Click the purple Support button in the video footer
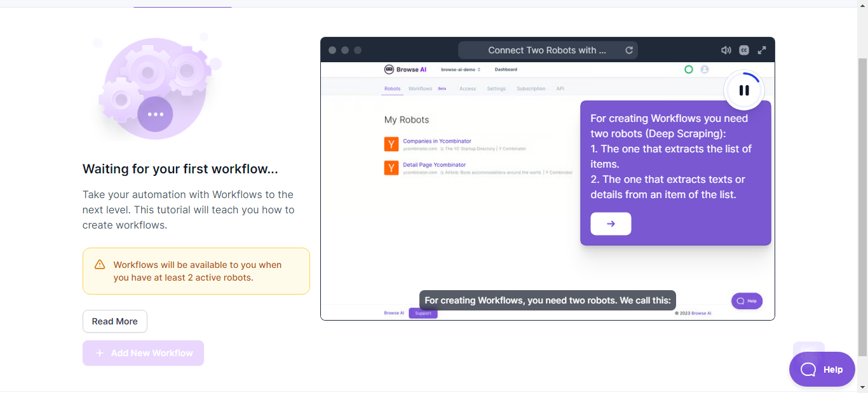868x393 pixels. point(423,313)
